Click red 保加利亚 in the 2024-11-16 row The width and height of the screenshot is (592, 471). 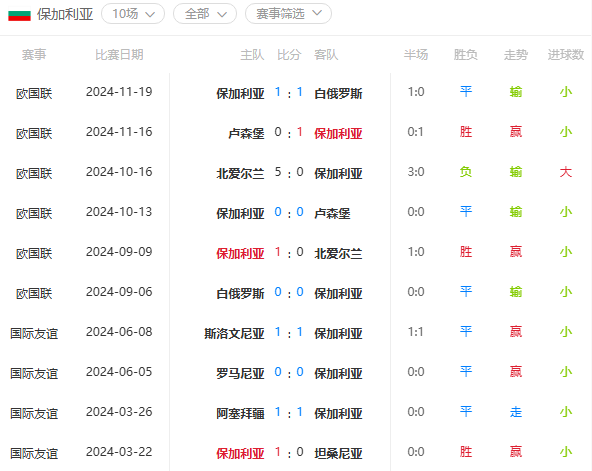pyautogui.click(x=338, y=134)
